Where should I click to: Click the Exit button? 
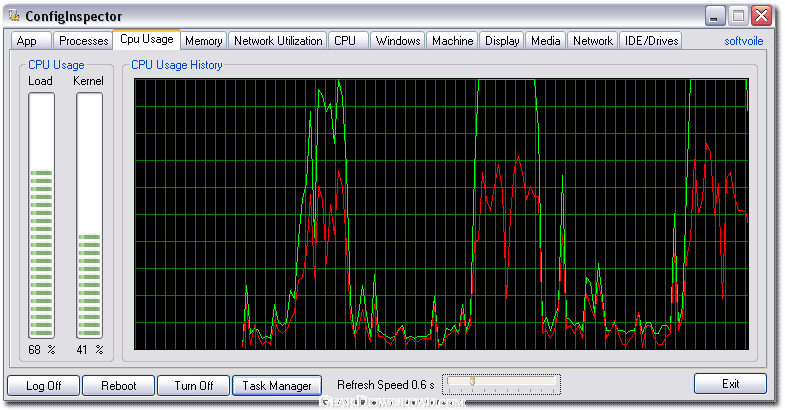pos(730,384)
